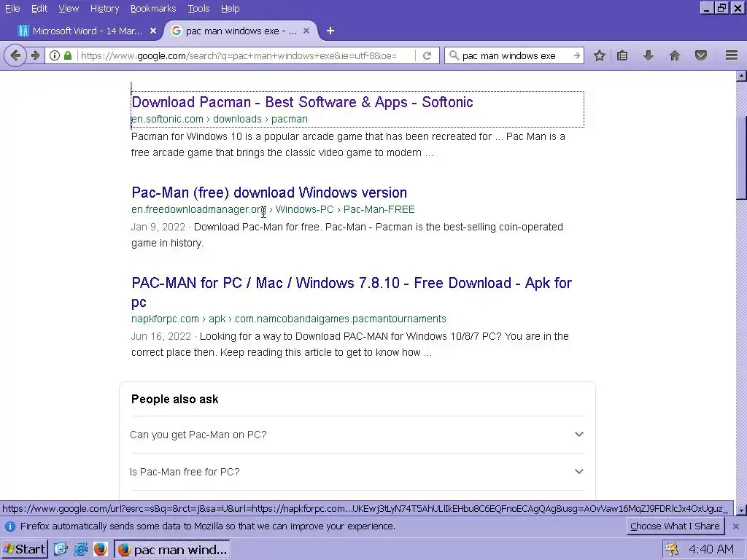Save page to Pocket icon
This screenshot has width=747, height=560.
point(701,55)
